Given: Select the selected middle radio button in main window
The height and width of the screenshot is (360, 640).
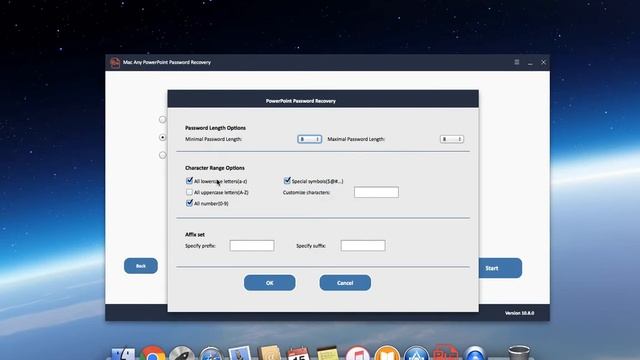Looking at the screenshot, I should 162,137.
